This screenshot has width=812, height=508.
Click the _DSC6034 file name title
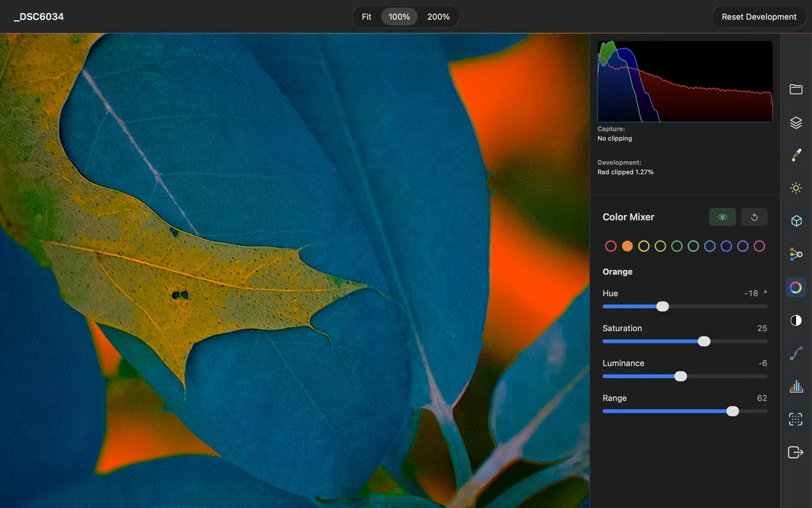point(39,17)
